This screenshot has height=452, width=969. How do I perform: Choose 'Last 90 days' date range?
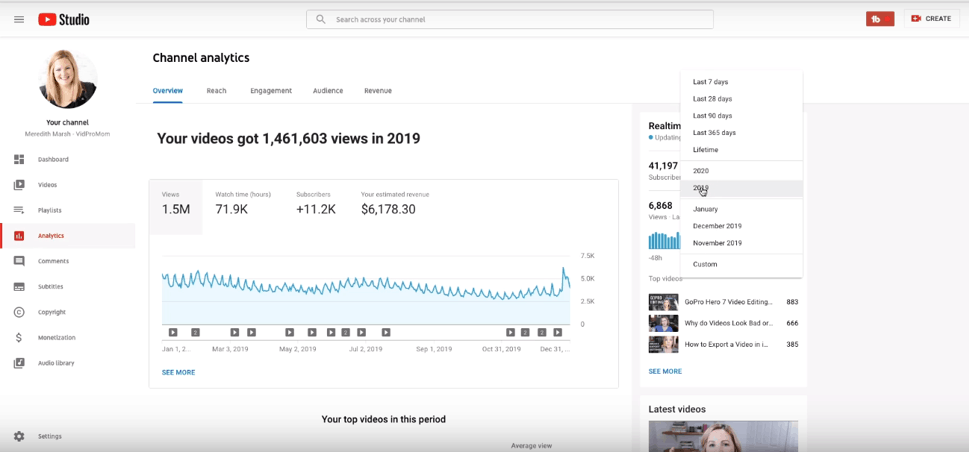(742, 116)
